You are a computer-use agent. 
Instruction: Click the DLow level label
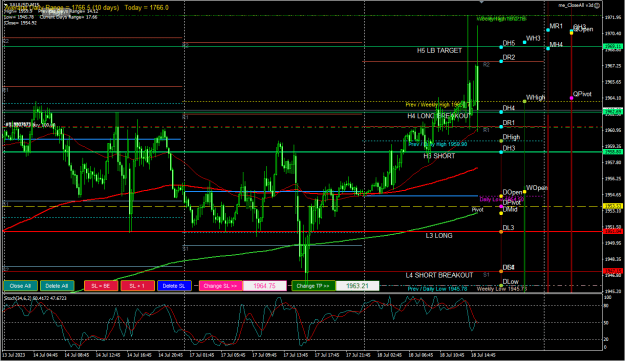[511, 282]
